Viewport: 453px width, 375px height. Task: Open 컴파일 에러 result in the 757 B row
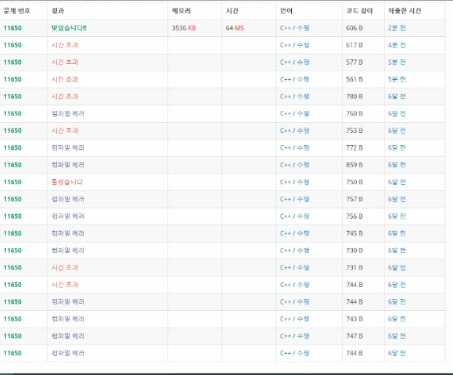[x=68, y=199]
